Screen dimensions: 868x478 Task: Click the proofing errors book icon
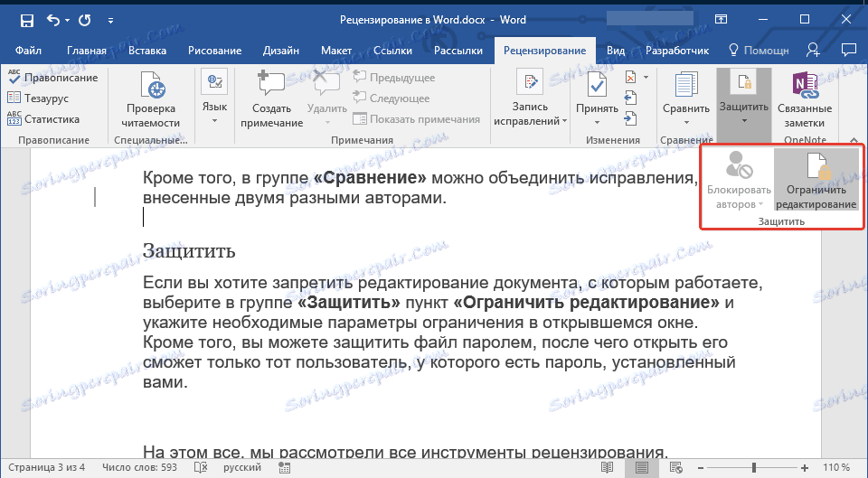tap(201, 468)
